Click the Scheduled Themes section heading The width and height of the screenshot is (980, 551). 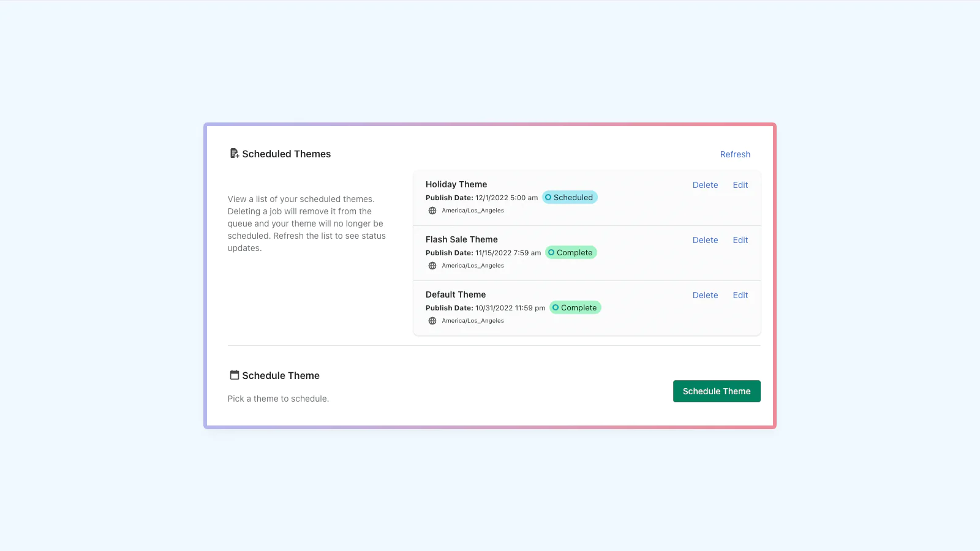pyautogui.click(x=286, y=154)
